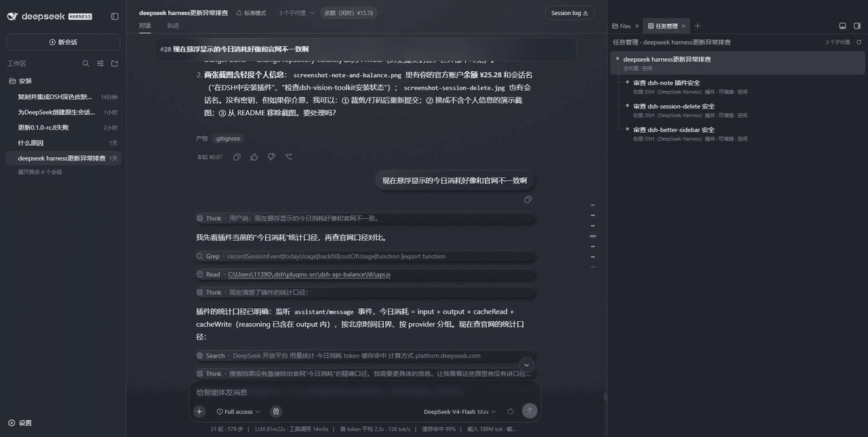Viewport: 868px width, 437px height.
Task: Switch to Files tab in right panel
Action: click(622, 26)
